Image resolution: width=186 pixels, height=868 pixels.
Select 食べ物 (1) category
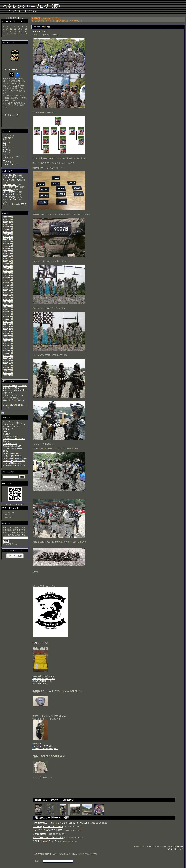pos(5,150)
